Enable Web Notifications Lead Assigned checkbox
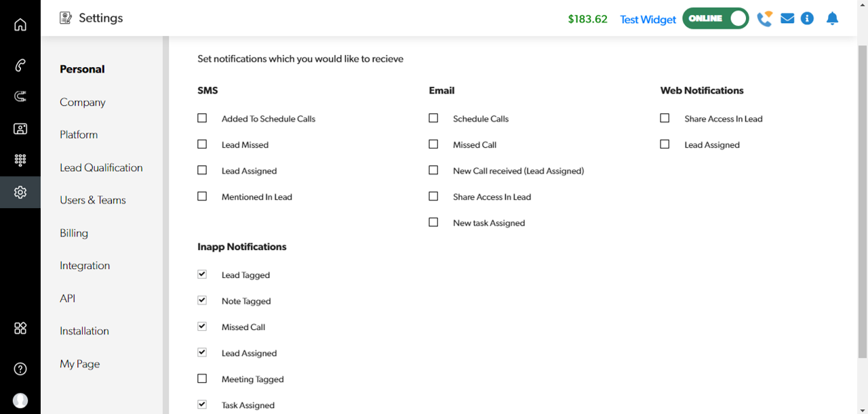 [x=665, y=144]
